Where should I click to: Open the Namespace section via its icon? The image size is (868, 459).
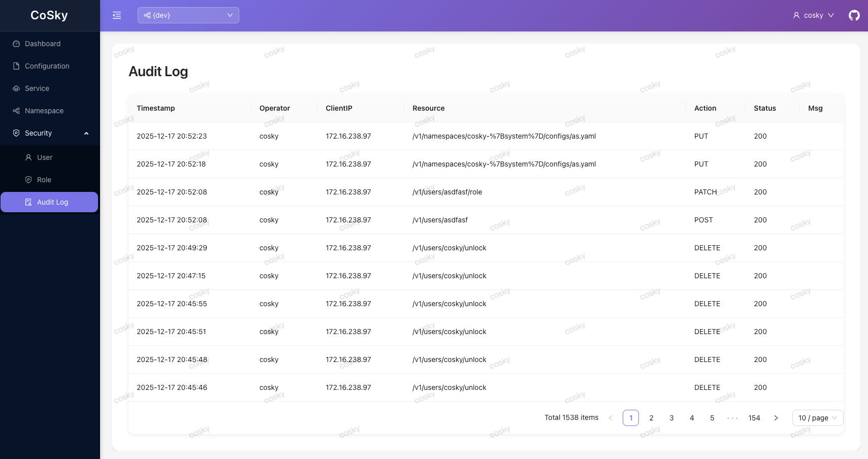pos(17,111)
